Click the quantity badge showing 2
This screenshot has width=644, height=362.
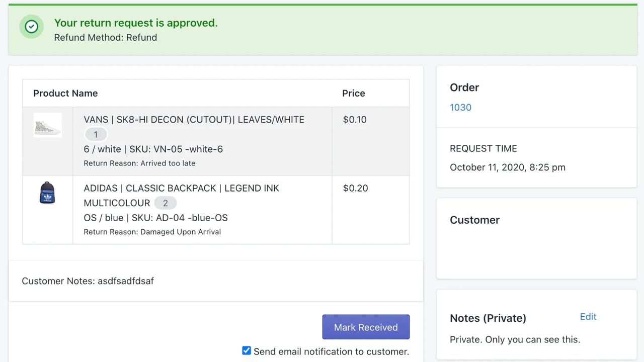click(x=165, y=203)
